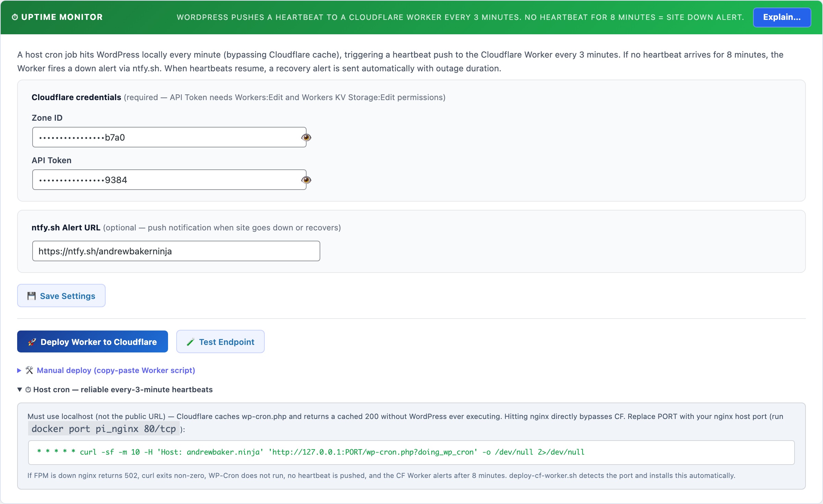The height and width of the screenshot is (504, 823).
Task: Select the curl cron command code block
Action: tap(411, 452)
